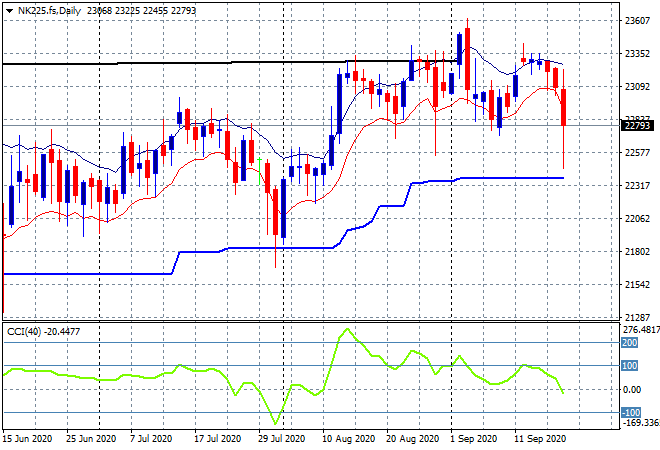Click the 200 level label in CCI panel

[x=630, y=343]
